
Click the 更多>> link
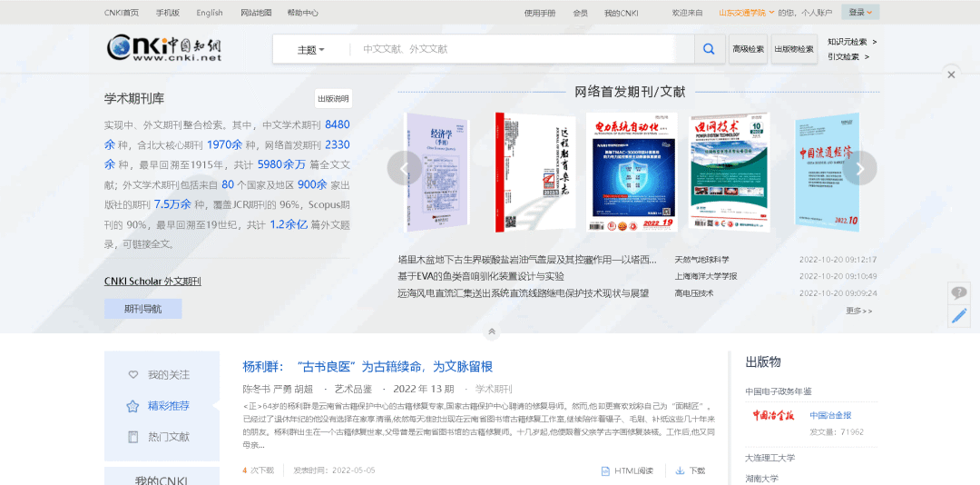click(x=859, y=311)
